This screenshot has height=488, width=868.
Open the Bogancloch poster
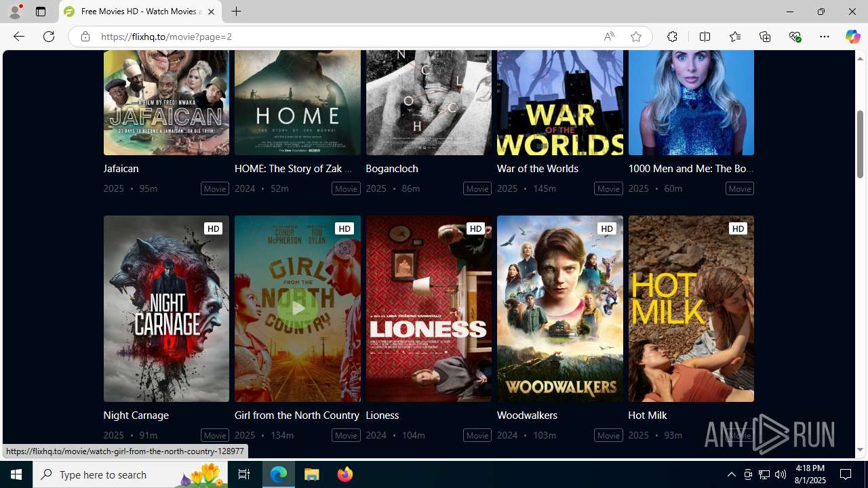click(x=429, y=103)
